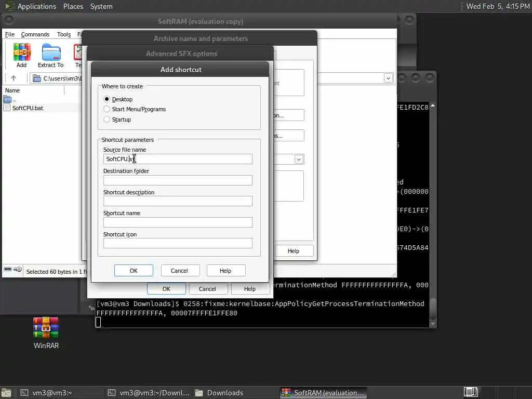
Task: Expand the combo box dropdown in archive dialog
Action: pos(299,159)
